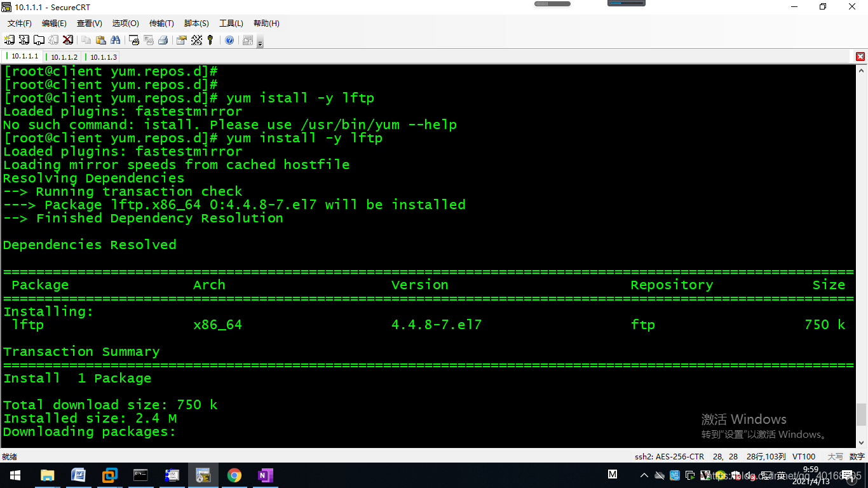Click the terminal scrollbar up arrow
Image resolution: width=868 pixels, height=488 pixels.
[x=861, y=69]
